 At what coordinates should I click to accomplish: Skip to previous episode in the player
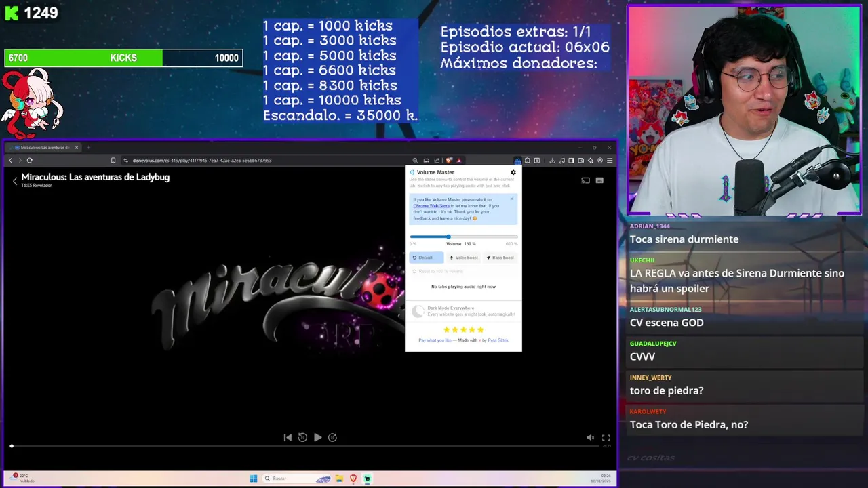coord(288,437)
